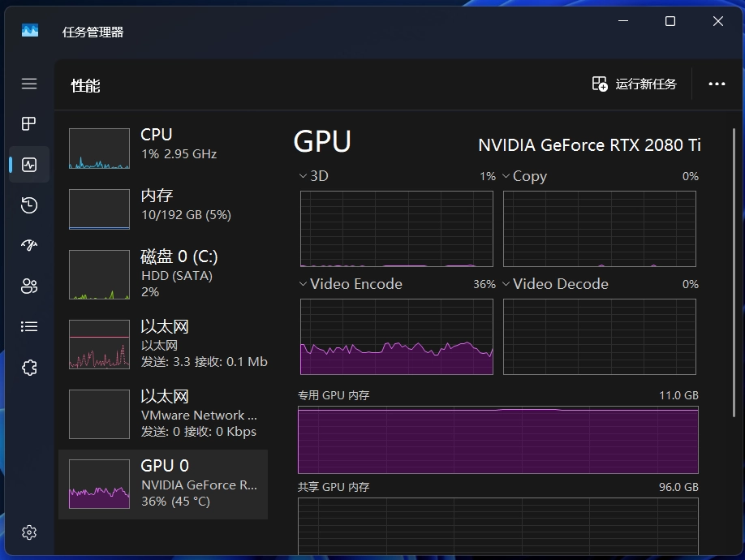The image size is (745, 560).
Task: Click the 运行新任务 button
Action: point(635,84)
